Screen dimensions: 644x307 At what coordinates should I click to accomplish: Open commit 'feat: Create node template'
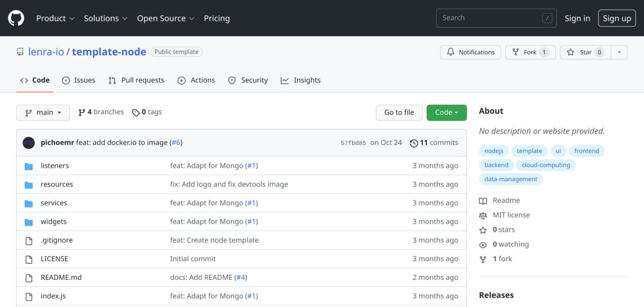pos(214,241)
